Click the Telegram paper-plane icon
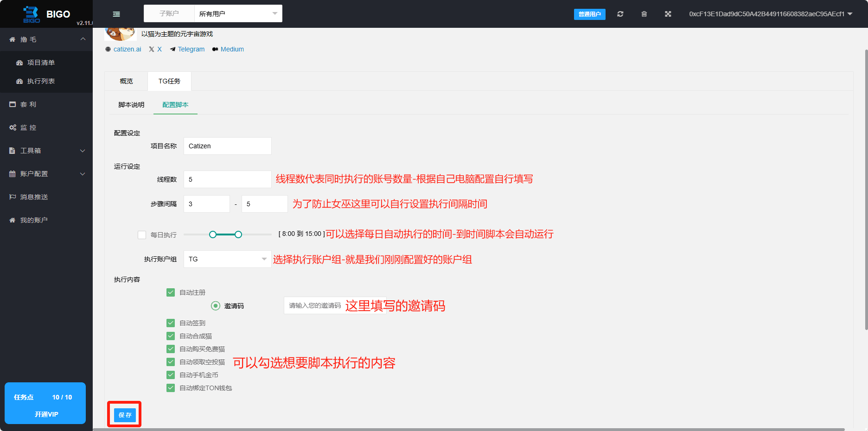 point(172,49)
